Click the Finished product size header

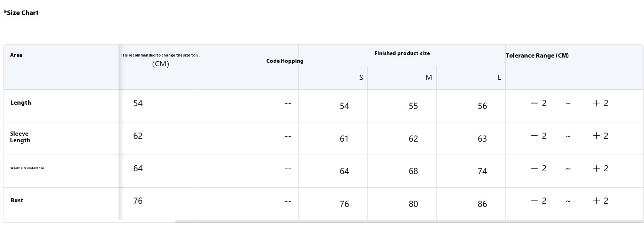tap(402, 53)
